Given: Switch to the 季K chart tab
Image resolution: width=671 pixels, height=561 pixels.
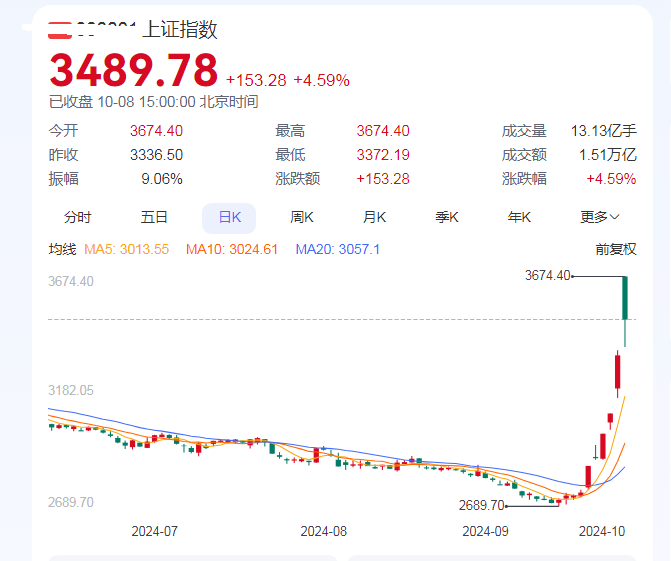Looking at the screenshot, I should pos(447,217).
